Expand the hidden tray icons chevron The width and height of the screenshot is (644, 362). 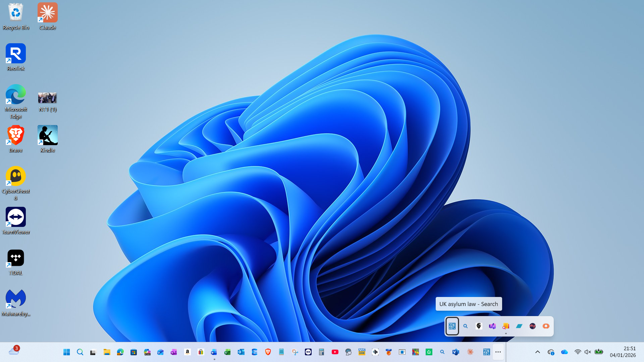click(x=537, y=352)
